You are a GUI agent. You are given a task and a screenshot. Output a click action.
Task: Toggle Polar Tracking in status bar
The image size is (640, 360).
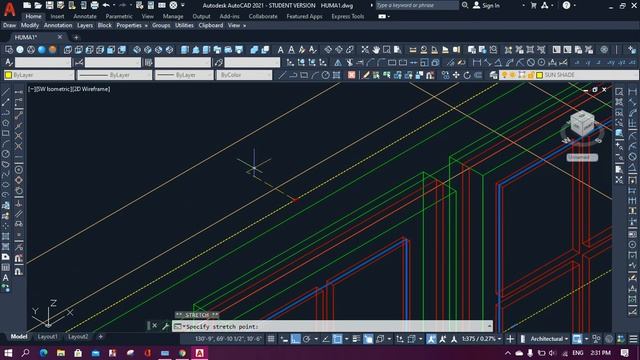307,339
